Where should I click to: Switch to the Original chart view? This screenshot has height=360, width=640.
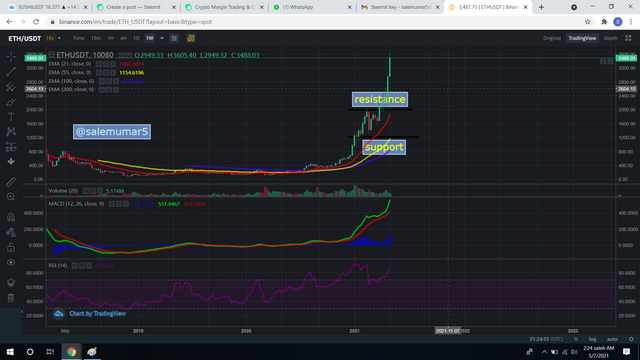point(552,38)
